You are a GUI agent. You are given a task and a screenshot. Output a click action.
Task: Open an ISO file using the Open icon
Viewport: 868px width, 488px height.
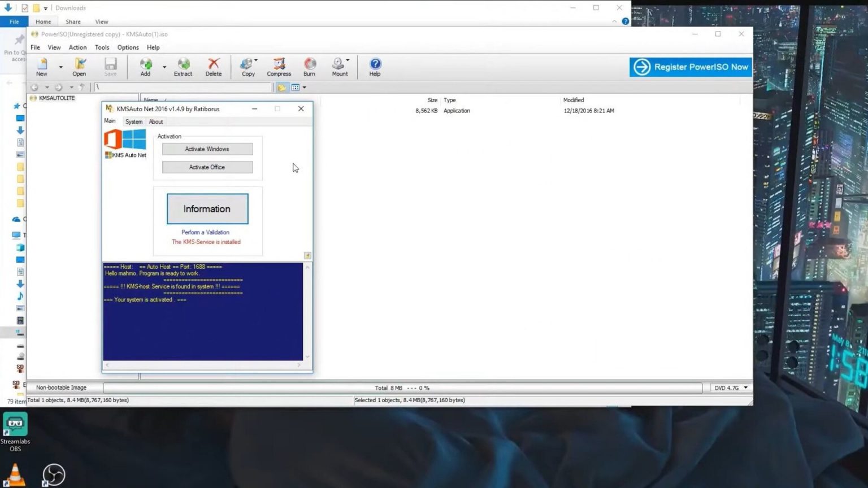79,66
